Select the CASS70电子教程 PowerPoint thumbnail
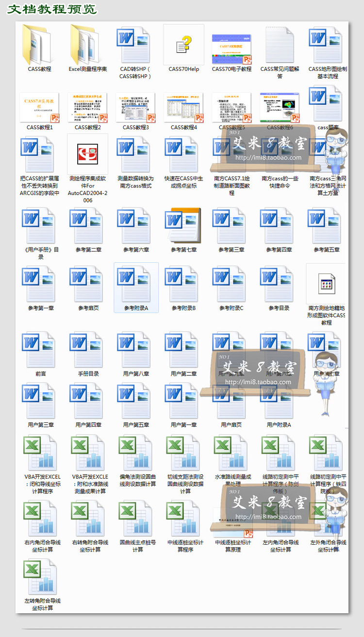 coord(232,49)
